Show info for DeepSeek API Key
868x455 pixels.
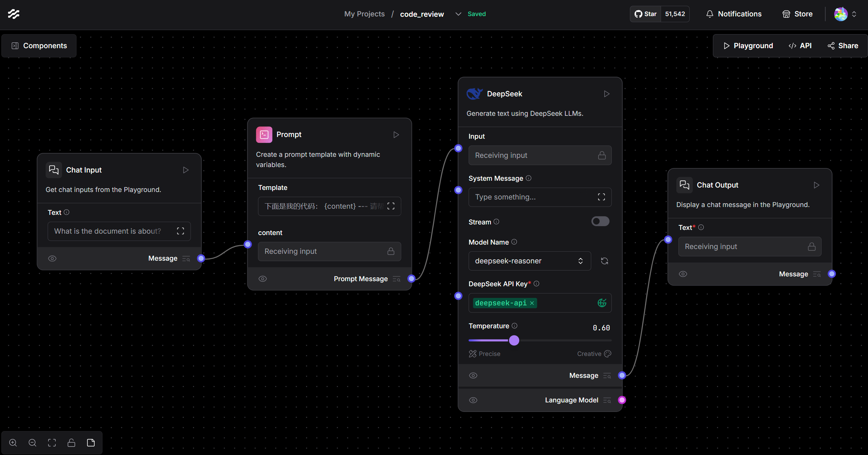pos(536,284)
